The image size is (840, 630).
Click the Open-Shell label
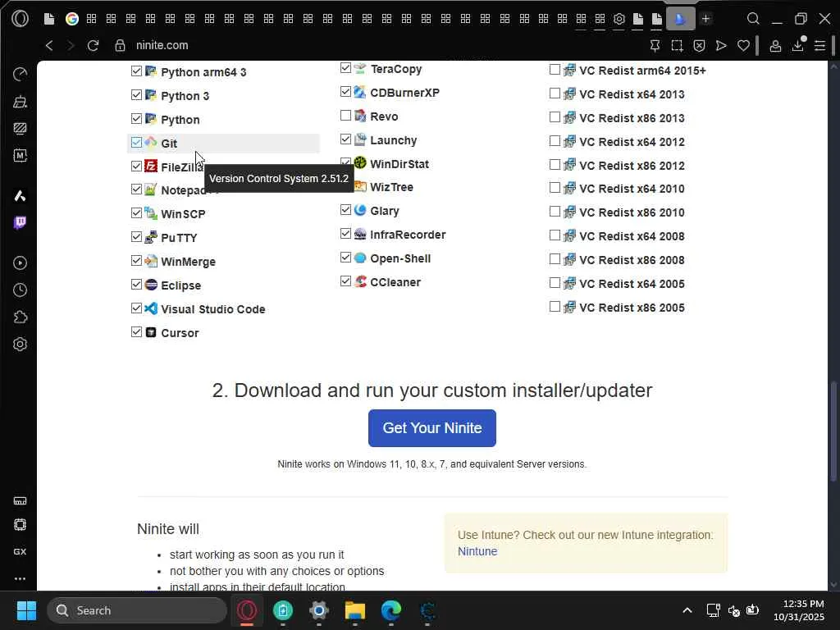click(400, 258)
